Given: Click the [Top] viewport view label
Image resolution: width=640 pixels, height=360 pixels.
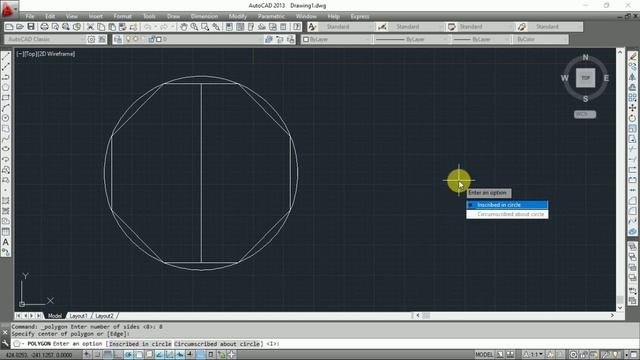Looking at the screenshot, I should click(x=31, y=54).
